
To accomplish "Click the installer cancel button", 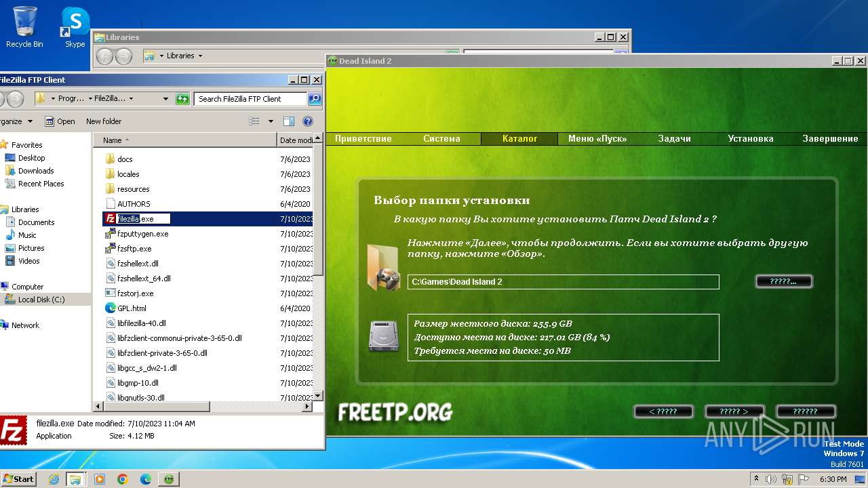I will pos(806,411).
